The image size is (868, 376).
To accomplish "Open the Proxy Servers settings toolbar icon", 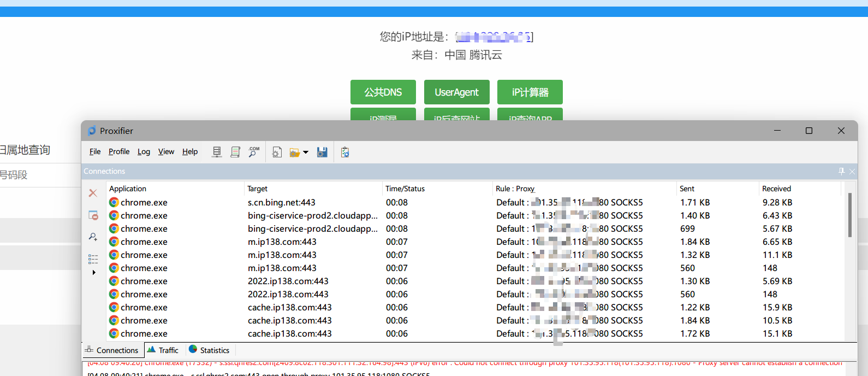I will 217,152.
